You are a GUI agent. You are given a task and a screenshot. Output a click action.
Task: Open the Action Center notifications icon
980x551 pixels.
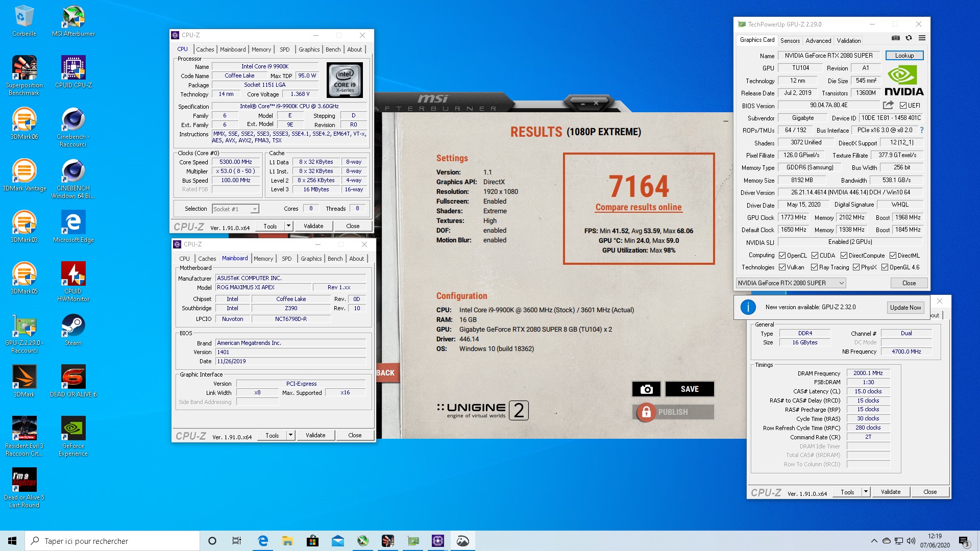click(x=964, y=541)
